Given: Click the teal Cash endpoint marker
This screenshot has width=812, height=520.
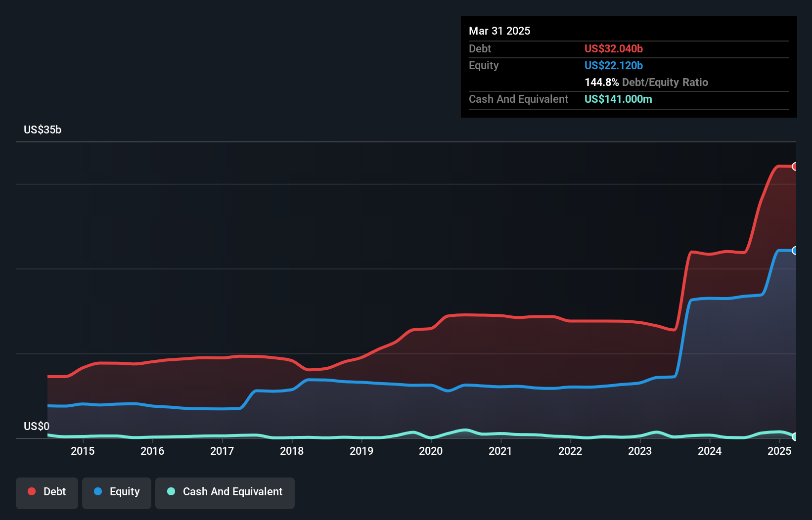Looking at the screenshot, I should [x=795, y=436].
